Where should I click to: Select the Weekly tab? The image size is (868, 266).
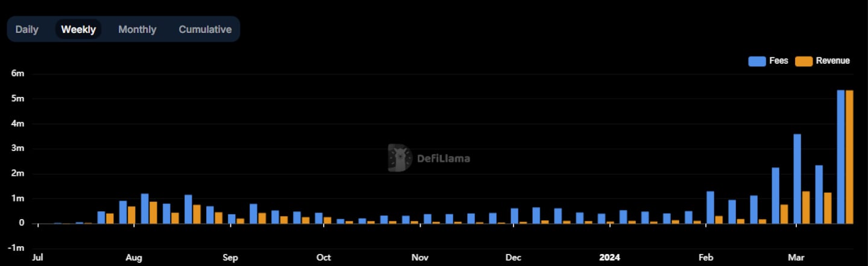[x=78, y=29]
